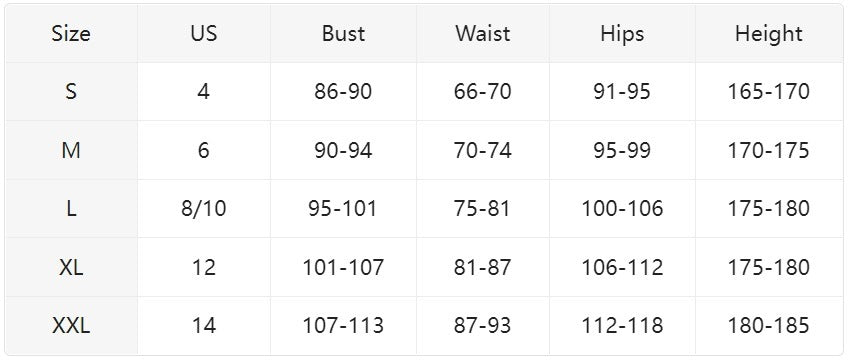Select the Waist column header
The height and width of the screenshot is (360, 848).
(x=482, y=34)
